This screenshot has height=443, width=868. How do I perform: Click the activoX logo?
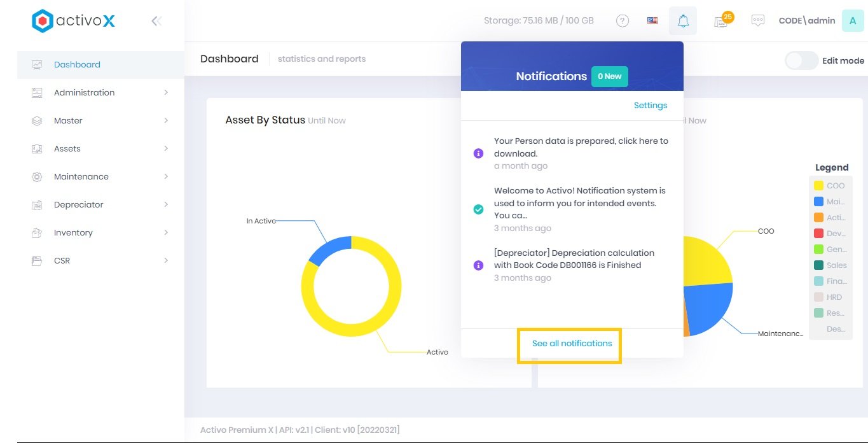pyautogui.click(x=74, y=21)
